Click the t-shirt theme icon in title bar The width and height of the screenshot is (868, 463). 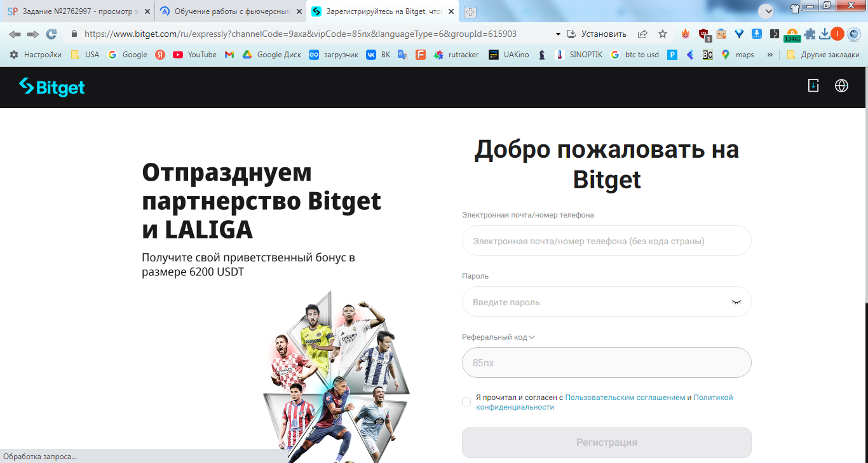(795, 8)
